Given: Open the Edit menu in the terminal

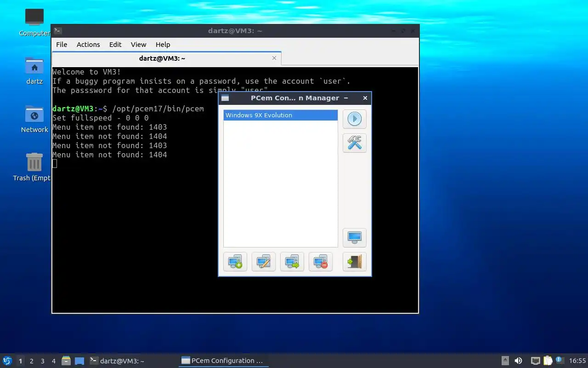Looking at the screenshot, I should [x=115, y=45].
